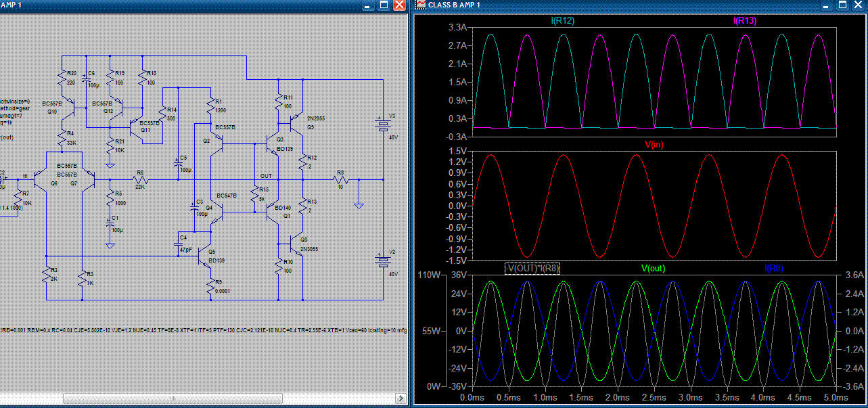Click the V2 40V battery symbol
Image resolution: width=868 pixels, height=408 pixels.
point(382,261)
